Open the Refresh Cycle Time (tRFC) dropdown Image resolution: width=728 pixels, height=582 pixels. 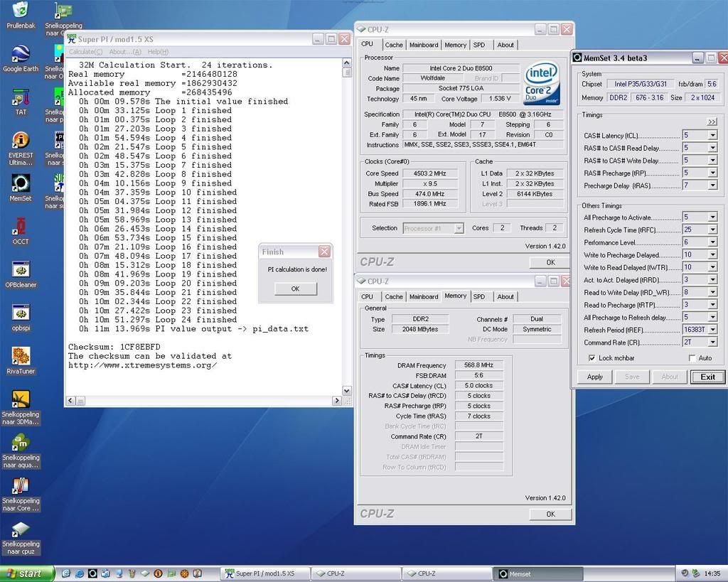tap(712, 230)
